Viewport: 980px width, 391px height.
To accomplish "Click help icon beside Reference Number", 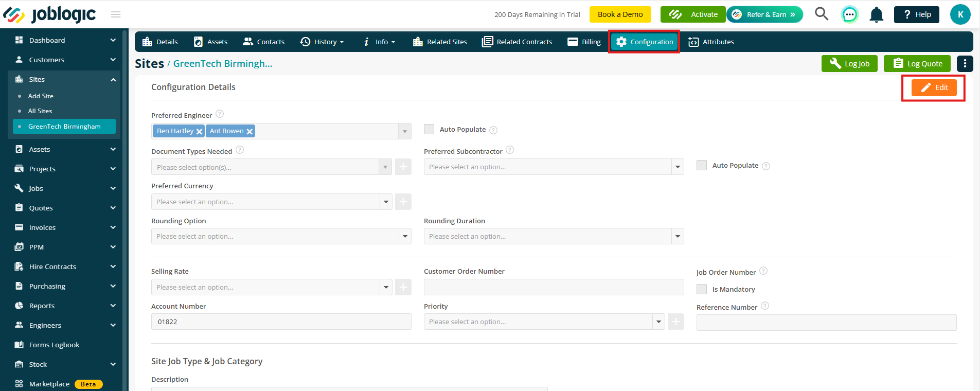I will [x=765, y=306].
